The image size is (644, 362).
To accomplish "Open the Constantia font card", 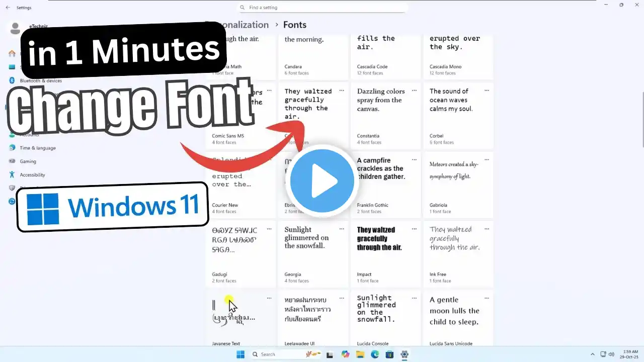I will click(x=385, y=116).
